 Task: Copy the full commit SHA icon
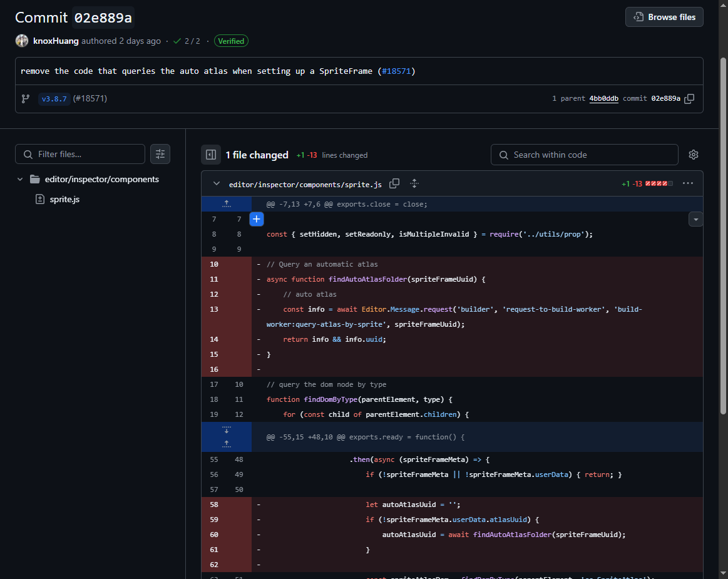click(x=689, y=99)
